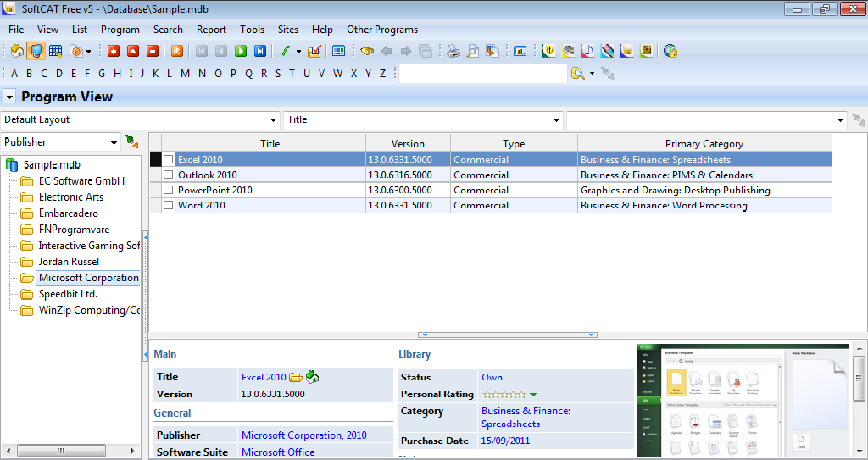Collapse the Program View header arrow
868x460 pixels.
click(x=8, y=97)
